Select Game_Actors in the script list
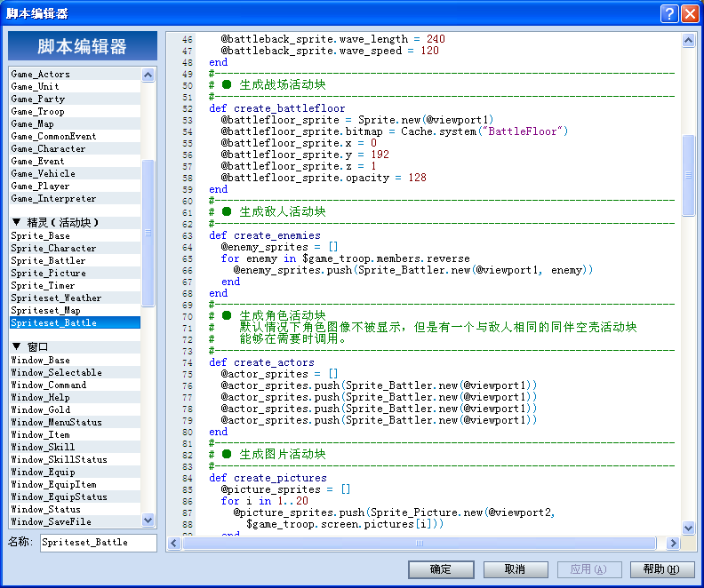Screen dimensions: 704x588 coord(75,74)
